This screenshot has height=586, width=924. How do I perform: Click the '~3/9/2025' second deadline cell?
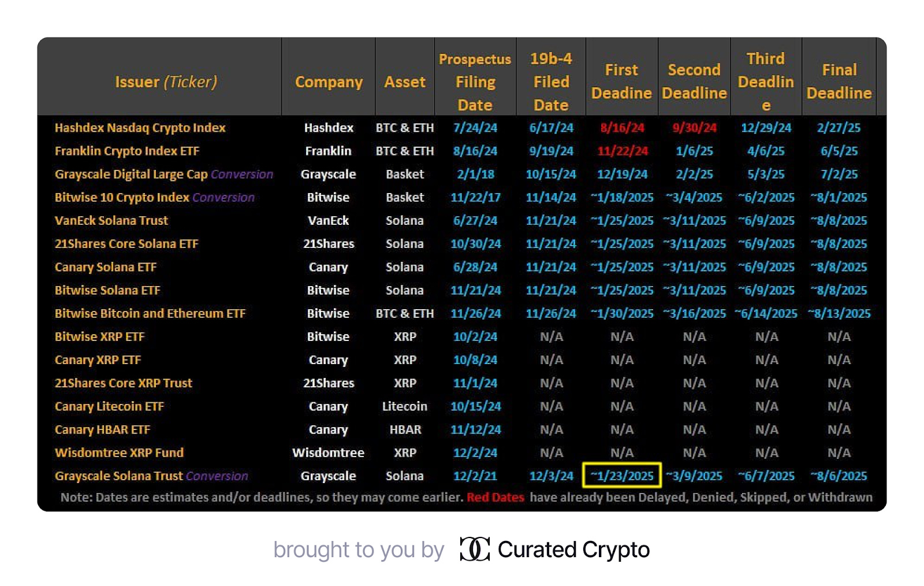pyautogui.click(x=694, y=476)
